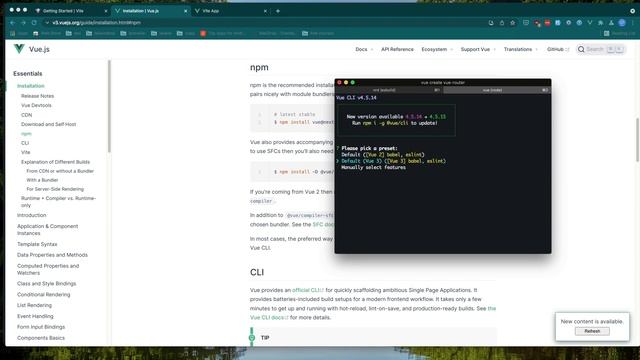640x360 pixels.
Task: Click the npm section heading
Action: point(259,67)
